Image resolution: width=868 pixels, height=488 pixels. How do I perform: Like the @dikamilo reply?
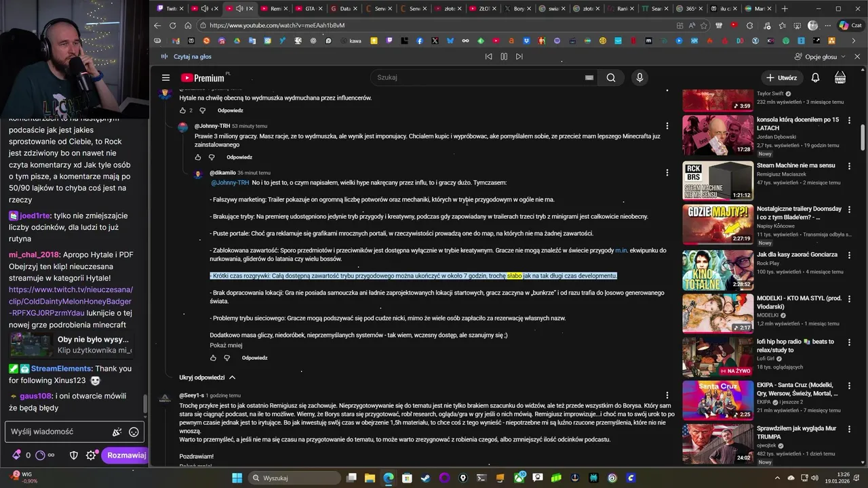tap(213, 358)
